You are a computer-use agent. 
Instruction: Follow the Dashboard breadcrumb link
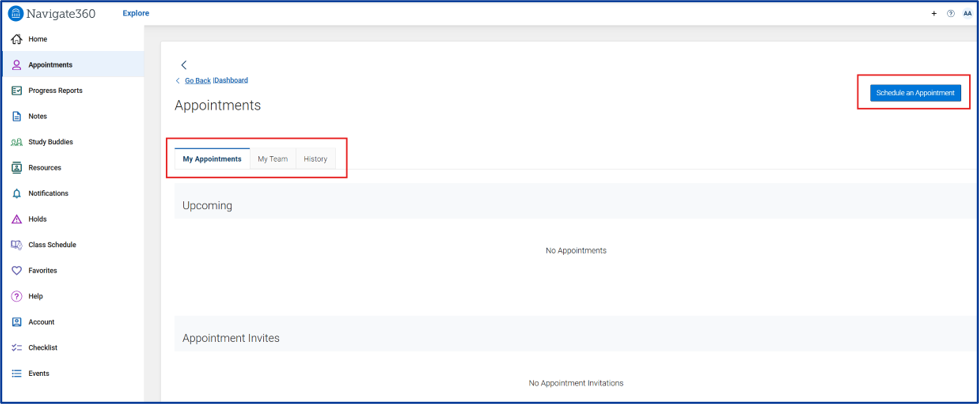tap(231, 81)
